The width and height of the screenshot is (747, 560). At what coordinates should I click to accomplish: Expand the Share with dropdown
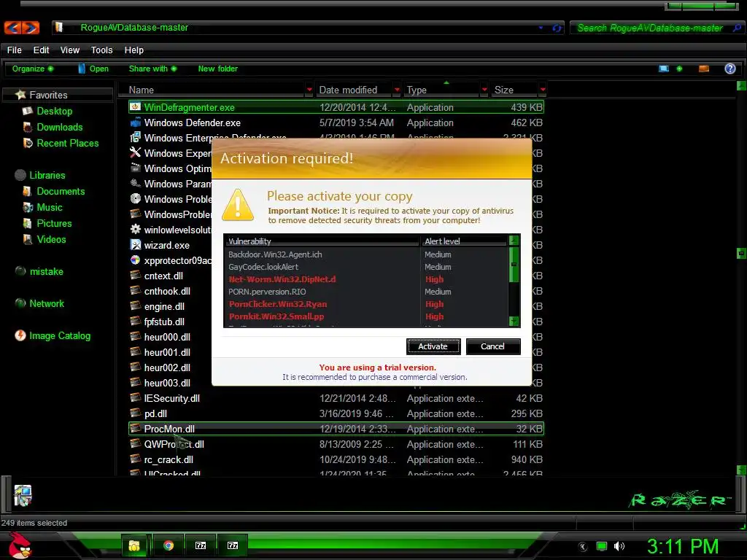(152, 69)
